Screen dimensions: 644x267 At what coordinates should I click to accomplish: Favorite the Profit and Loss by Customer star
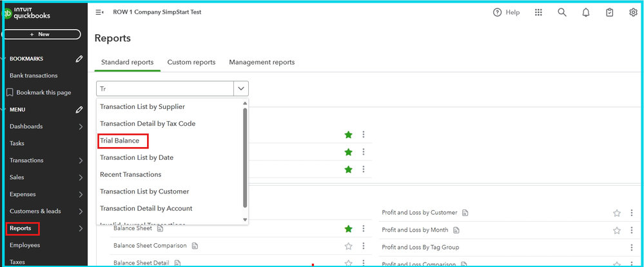616,213
